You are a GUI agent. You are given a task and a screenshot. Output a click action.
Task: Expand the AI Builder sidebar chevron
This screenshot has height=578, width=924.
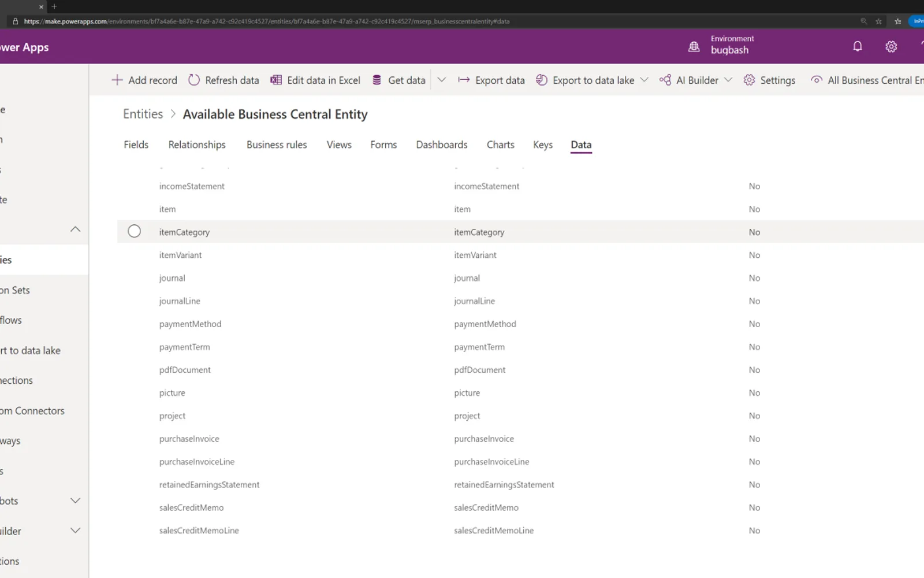[x=75, y=530]
